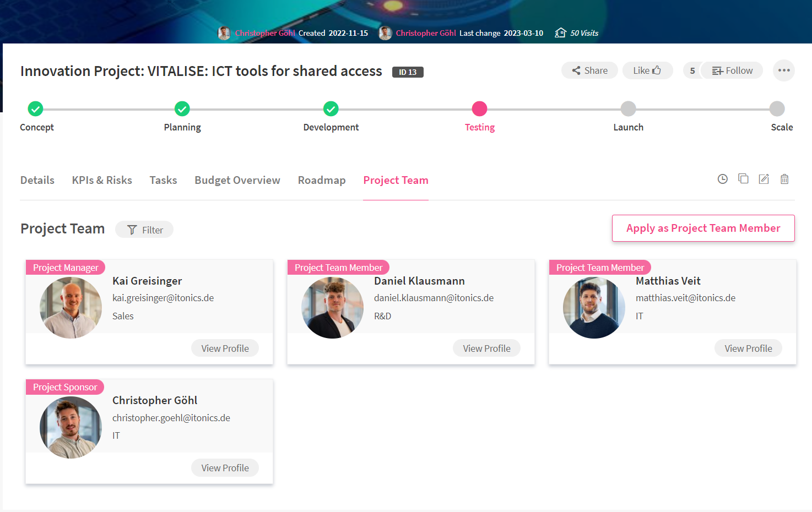
Task: Follow this innovation project
Action: [732, 70]
